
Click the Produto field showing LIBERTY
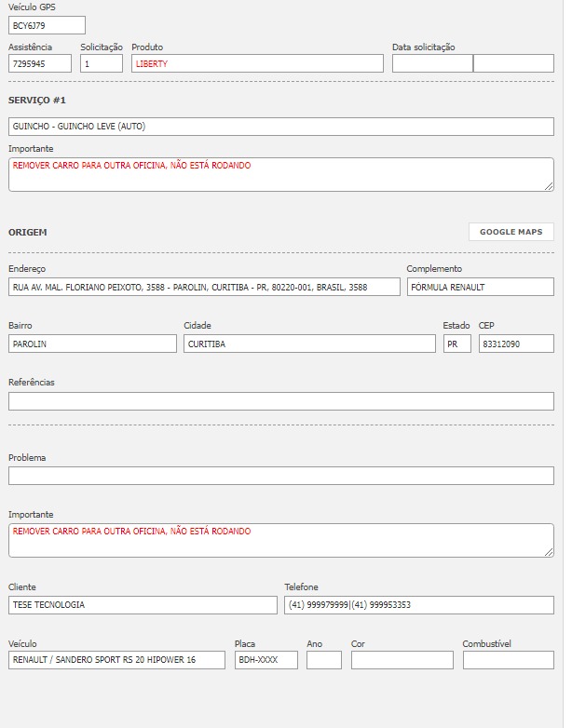(x=257, y=63)
